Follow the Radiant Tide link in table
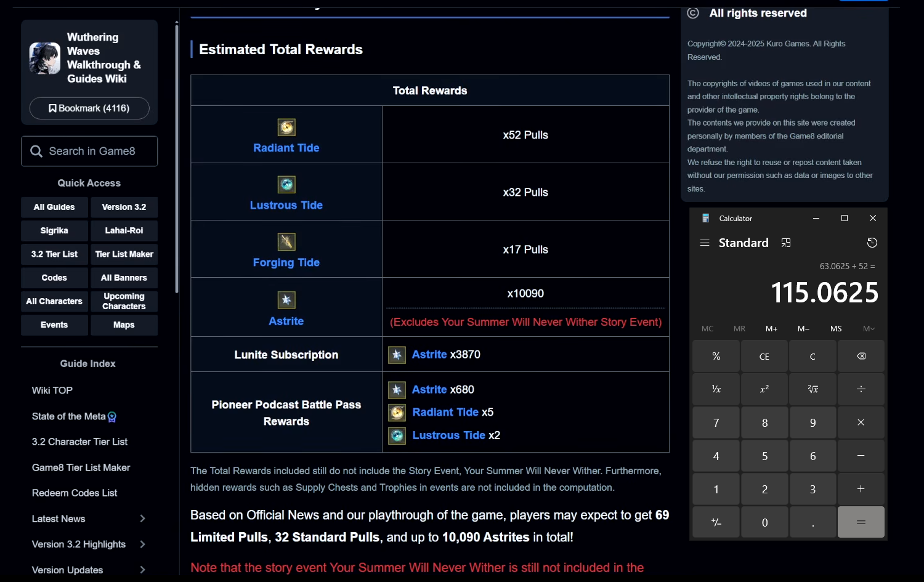The image size is (924, 582). [x=286, y=148]
